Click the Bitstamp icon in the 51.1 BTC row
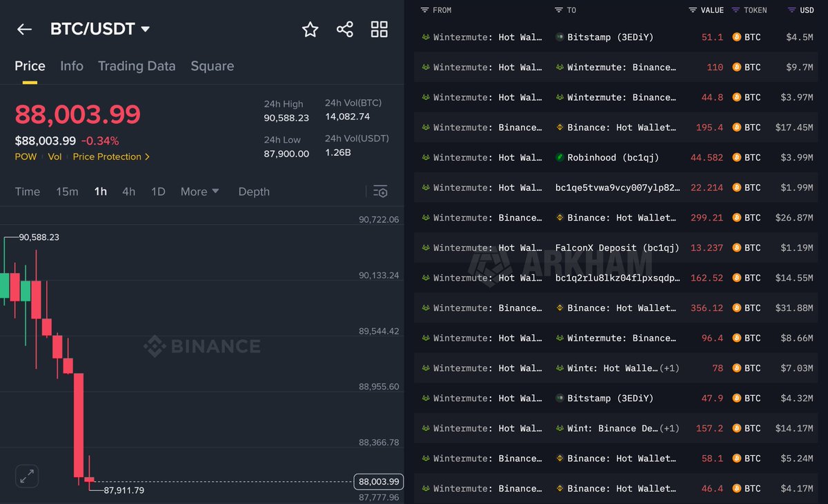The height and width of the screenshot is (504, 828). pyautogui.click(x=560, y=37)
